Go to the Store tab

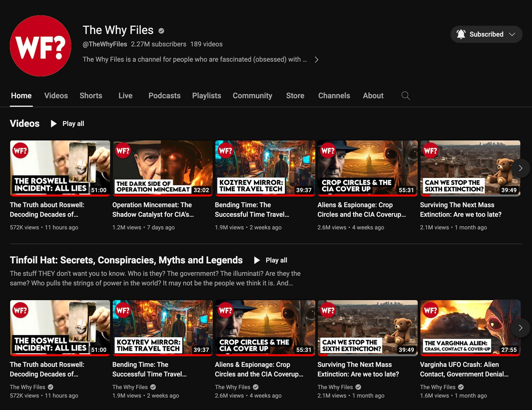(295, 95)
